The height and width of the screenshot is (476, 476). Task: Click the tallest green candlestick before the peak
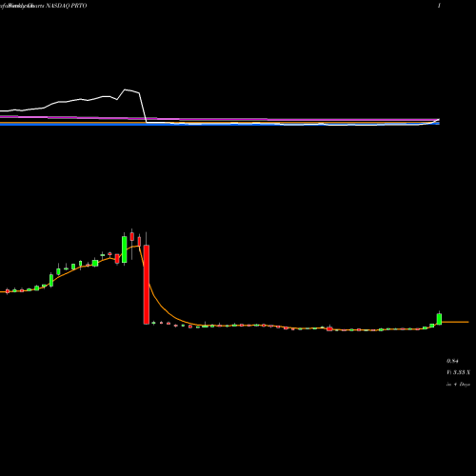[x=125, y=249]
